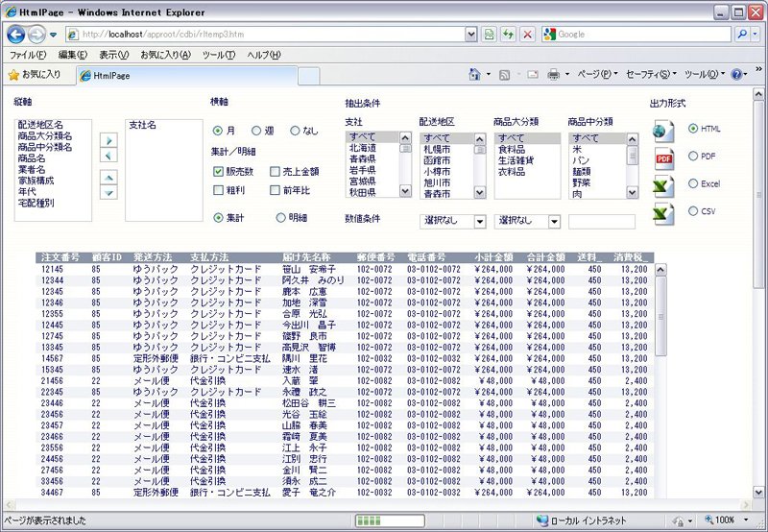
Task: Click the green Refresh arrows icon
Action: [508, 35]
